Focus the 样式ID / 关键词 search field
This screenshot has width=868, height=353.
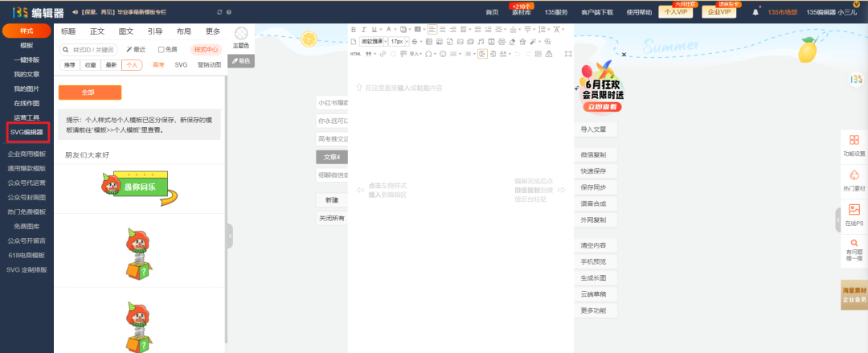[x=88, y=50]
